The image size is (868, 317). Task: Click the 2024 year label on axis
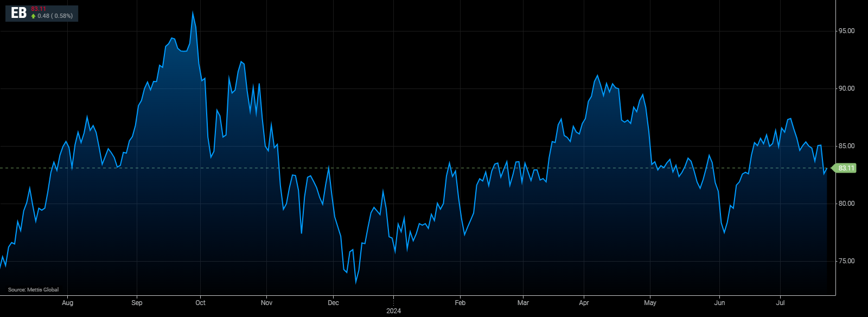(x=393, y=311)
